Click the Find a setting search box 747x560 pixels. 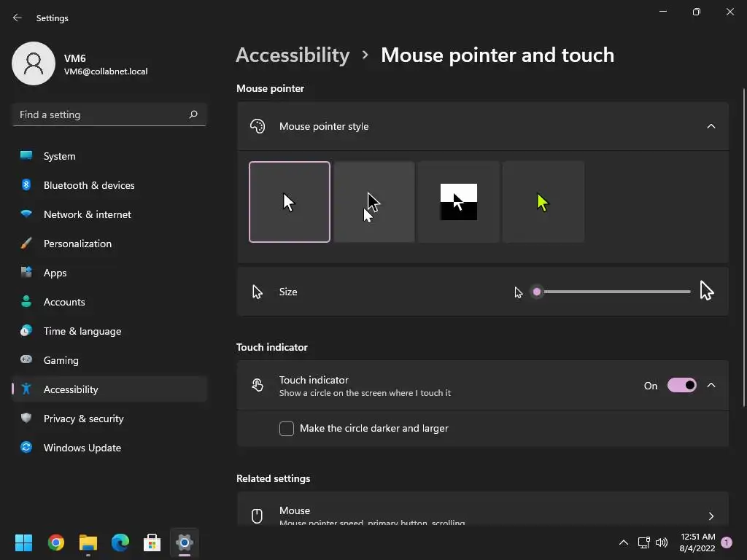click(x=109, y=114)
